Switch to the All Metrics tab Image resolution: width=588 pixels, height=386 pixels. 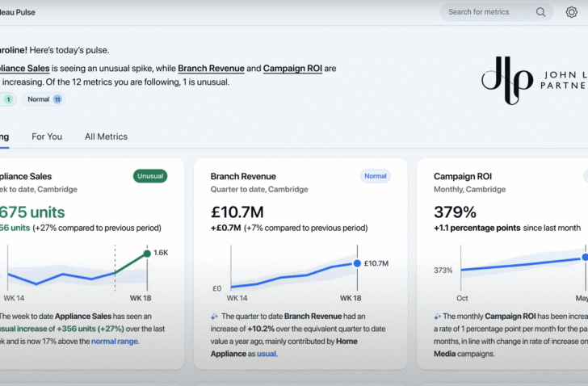(x=106, y=136)
